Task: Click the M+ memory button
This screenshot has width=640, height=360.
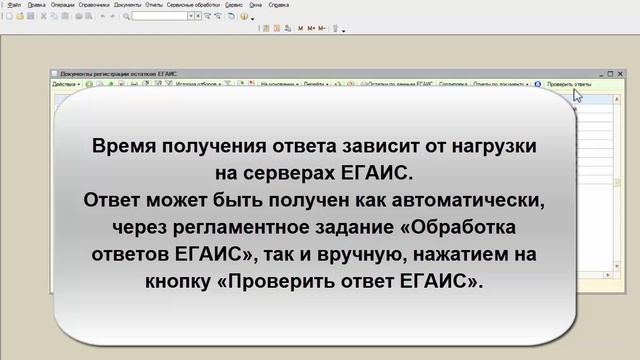Action: (311, 28)
